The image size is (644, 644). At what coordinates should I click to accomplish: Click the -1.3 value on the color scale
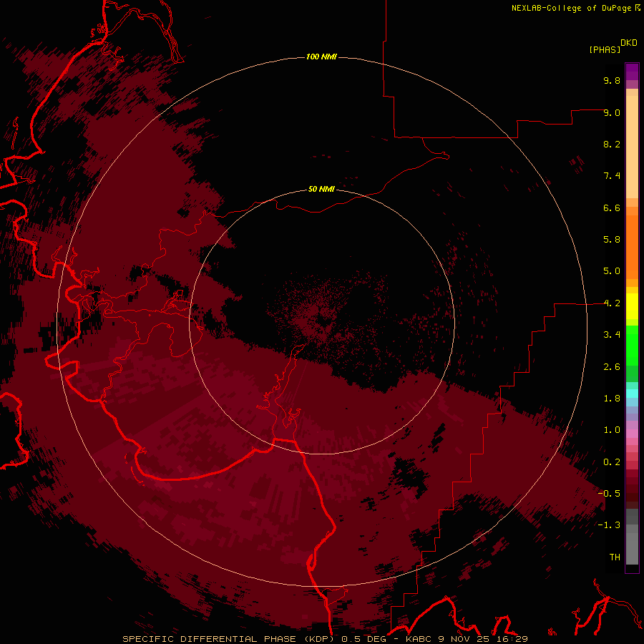pos(609,525)
